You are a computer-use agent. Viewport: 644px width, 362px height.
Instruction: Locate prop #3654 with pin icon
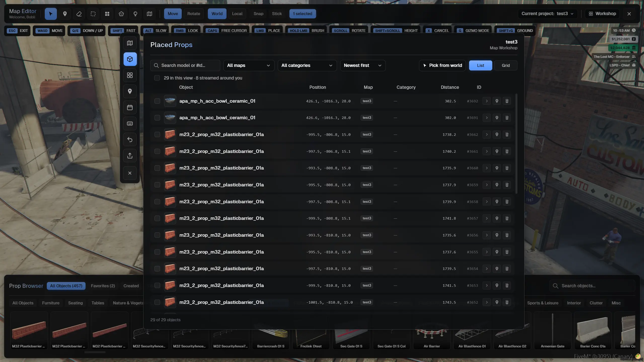click(497, 269)
